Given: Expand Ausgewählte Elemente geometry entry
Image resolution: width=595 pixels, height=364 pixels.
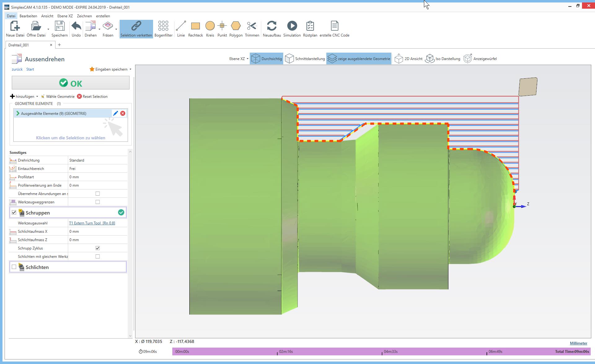Looking at the screenshot, I should (x=18, y=114).
